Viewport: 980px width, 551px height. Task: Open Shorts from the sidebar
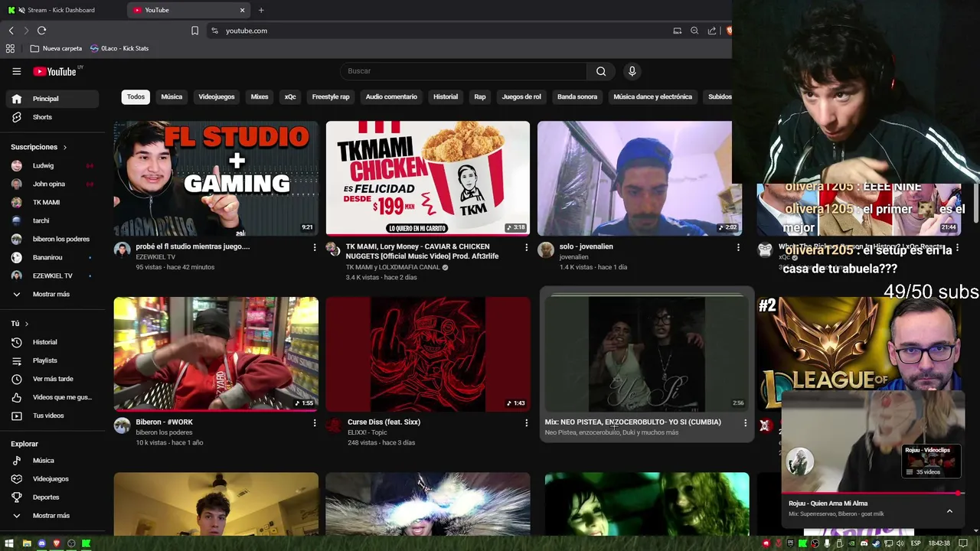(x=52, y=117)
